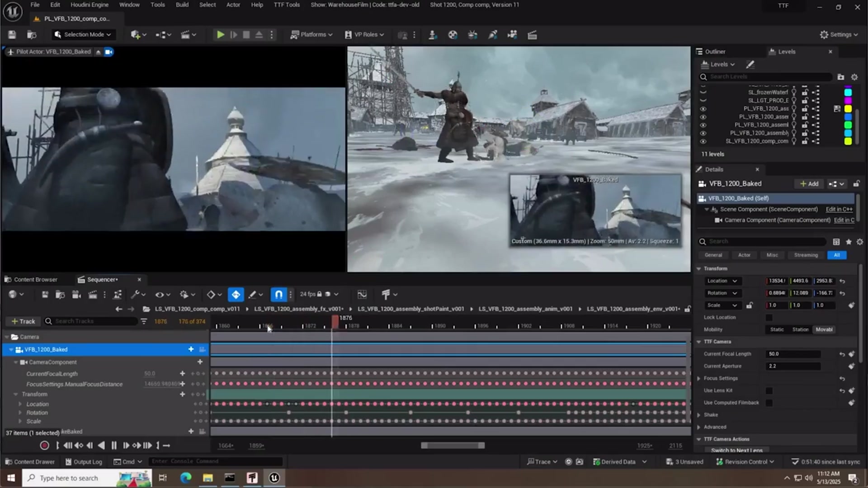Image resolution: width=868 pixels, height=488 pixels.
Task: Toggle favorites star in the Details panel
Action: pos(849,242)
